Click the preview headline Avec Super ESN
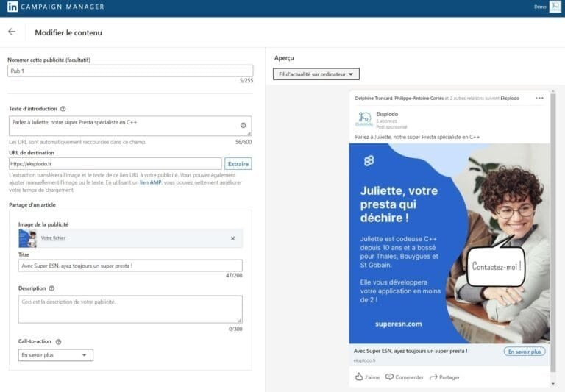Viewport: 565px width, 392px height. point(411,351)
